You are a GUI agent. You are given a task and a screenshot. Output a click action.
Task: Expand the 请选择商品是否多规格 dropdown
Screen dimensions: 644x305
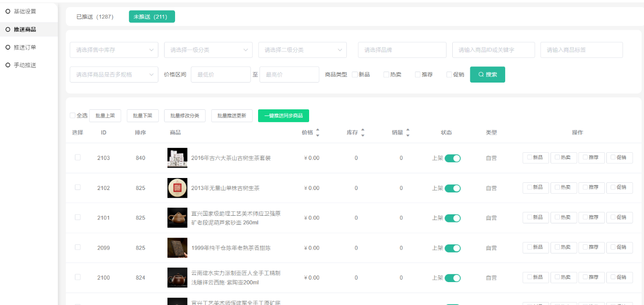tap(114, 74)
